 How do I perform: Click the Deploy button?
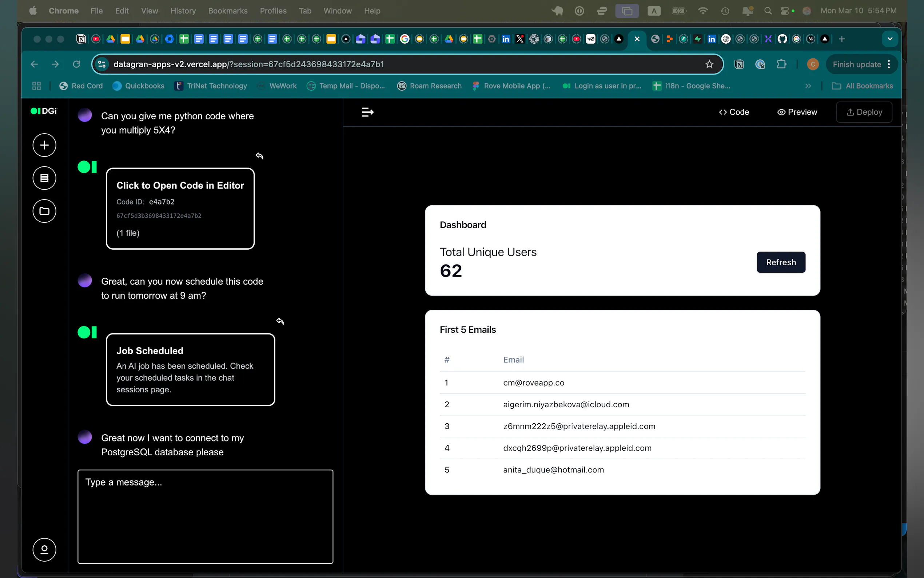tap(864, 112)
